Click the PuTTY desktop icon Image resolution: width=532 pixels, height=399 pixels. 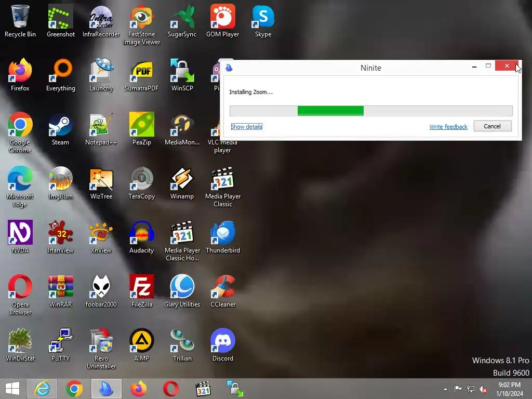click(60, 345)
